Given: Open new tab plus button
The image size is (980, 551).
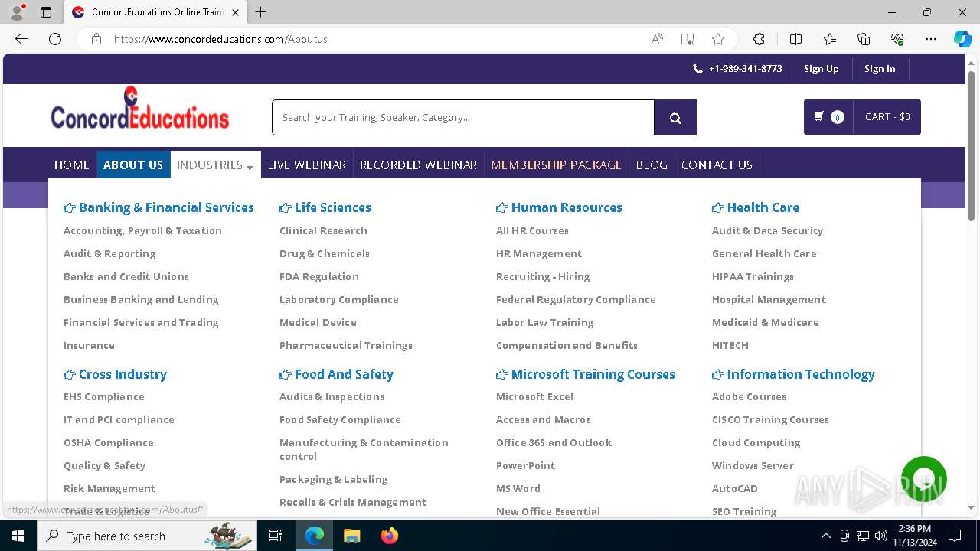Looking at the screenshot, I should click(x=261, y=12).
